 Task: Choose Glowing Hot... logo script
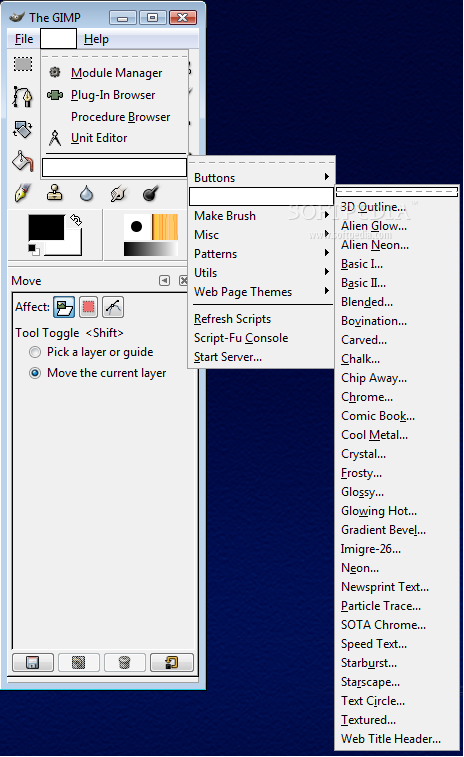(397, 511)
